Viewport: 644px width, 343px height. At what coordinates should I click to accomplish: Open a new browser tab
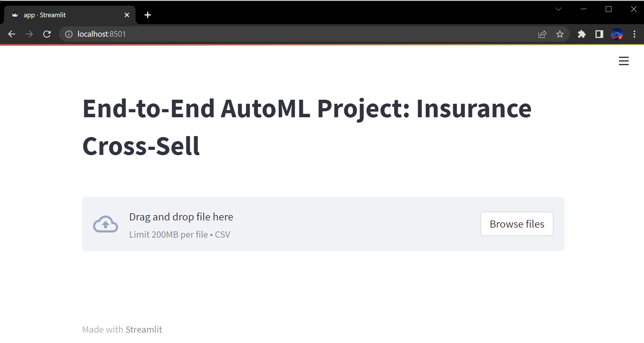148,15
